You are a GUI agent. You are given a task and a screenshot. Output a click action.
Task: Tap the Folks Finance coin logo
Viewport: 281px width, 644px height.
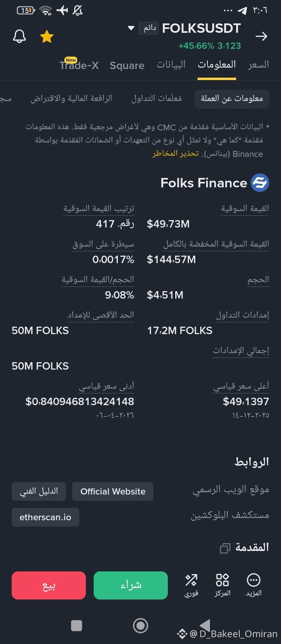pos(260,183)
